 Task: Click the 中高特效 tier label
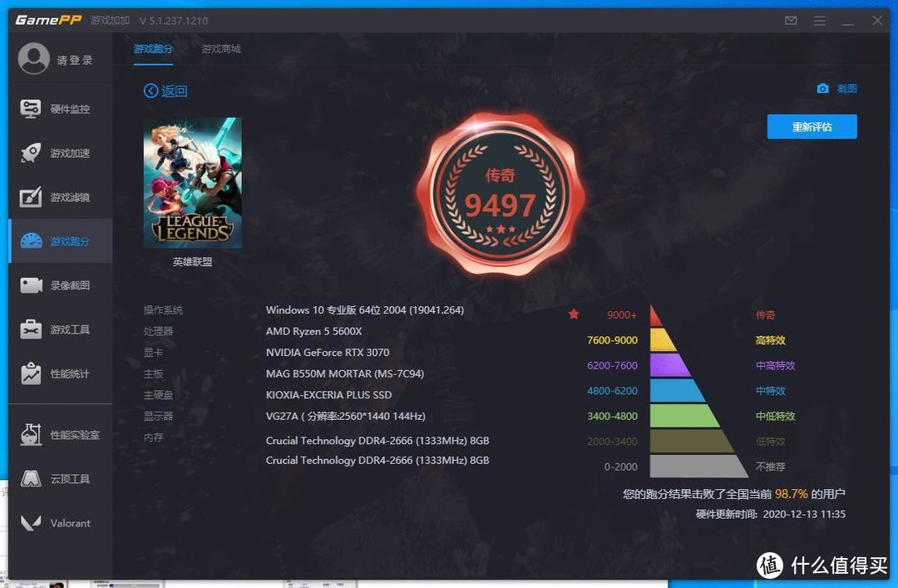[x=776, y=366]
